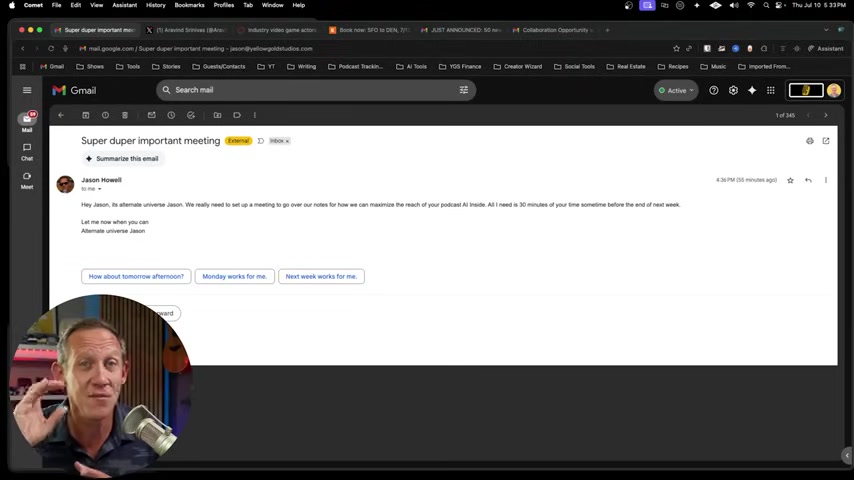Expand recipient details next to 'to me'
The width and height of the screenshot is (854, 480).
click(x=100, y=189)
